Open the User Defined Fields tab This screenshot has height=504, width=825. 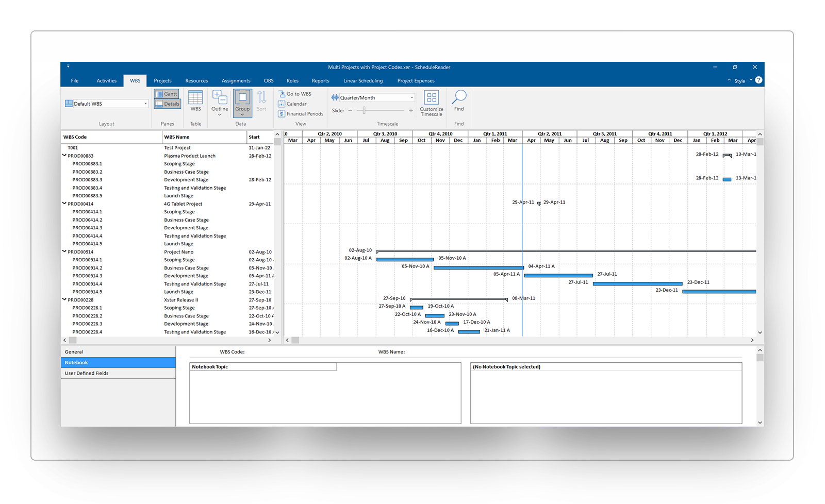tap(86, 373)
